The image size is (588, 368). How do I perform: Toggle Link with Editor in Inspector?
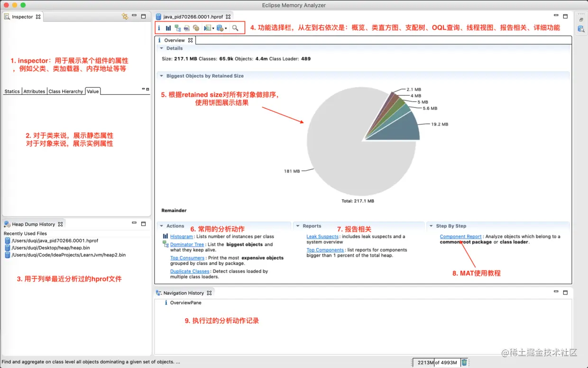[125, 17]
